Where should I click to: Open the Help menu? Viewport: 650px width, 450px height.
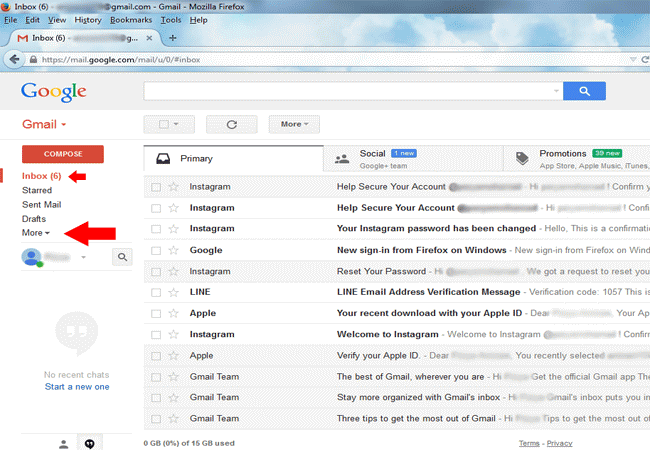199,20
